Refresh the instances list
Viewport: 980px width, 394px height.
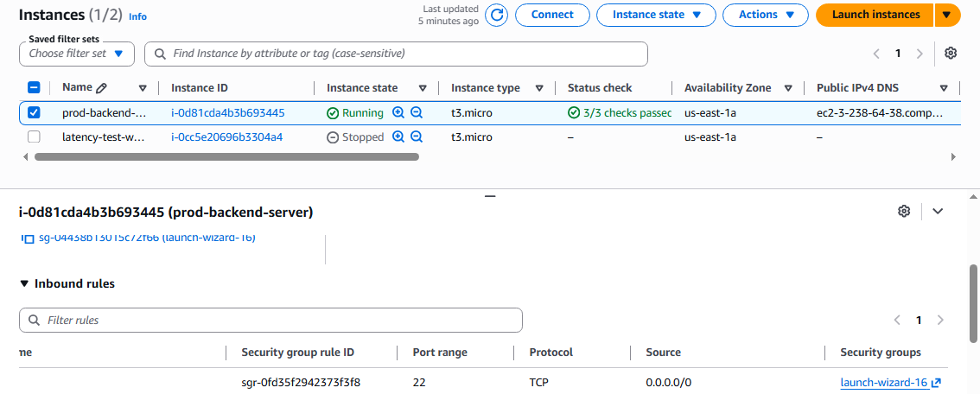497,15
